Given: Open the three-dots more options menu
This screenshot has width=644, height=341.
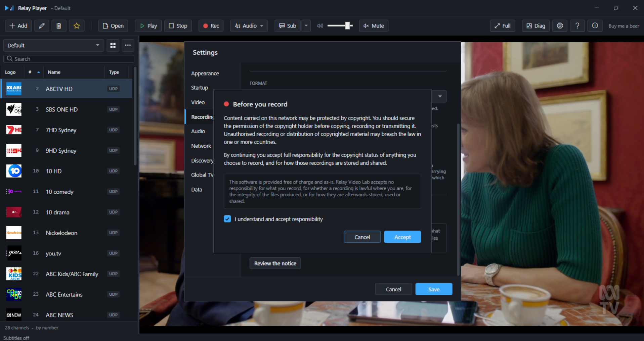Looking at the screenshot, I should pos(128,45).
